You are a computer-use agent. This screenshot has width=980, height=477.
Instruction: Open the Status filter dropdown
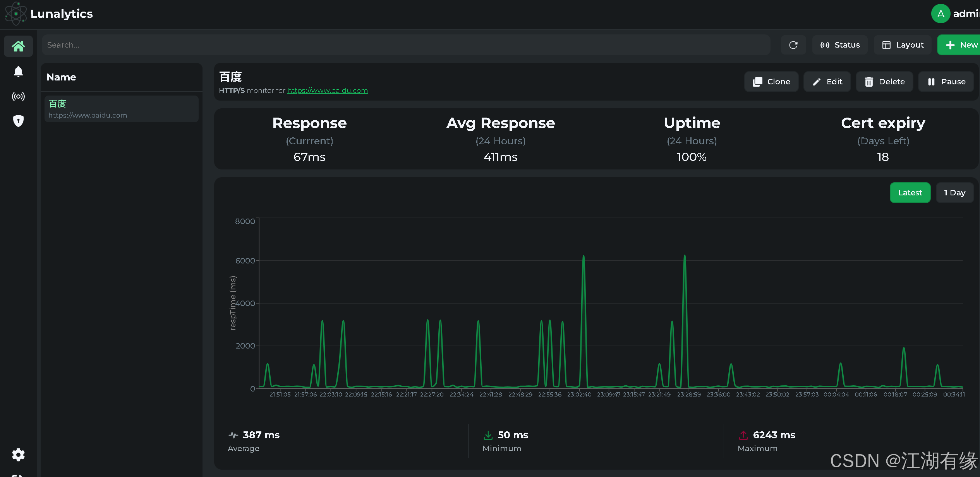click(x=840, y=45)
